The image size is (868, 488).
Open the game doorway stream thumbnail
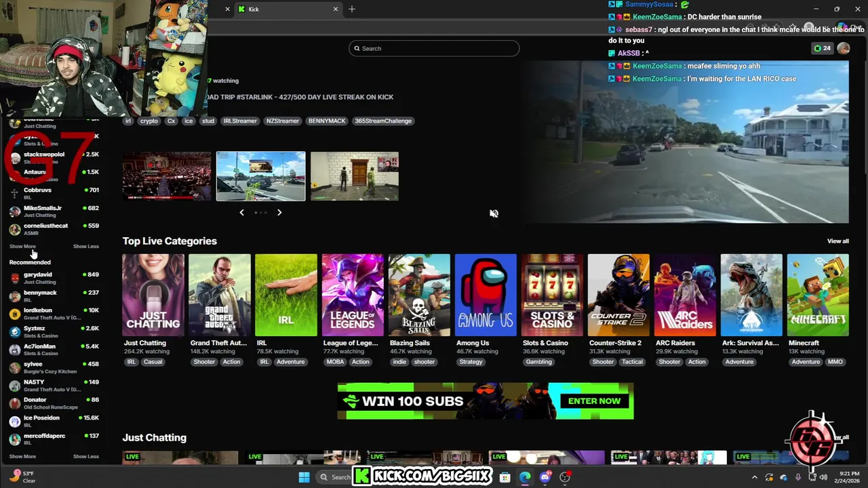click(x=355, y=176)
